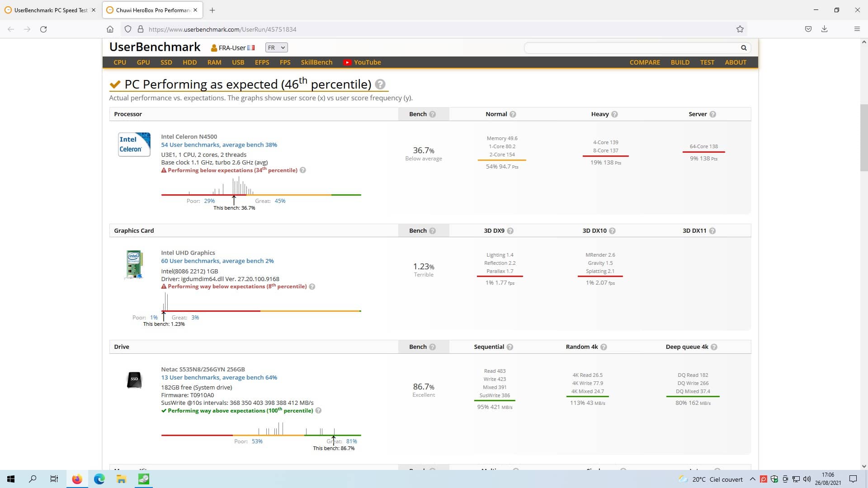868x488 pixels.
Task: Click Great 45% link under processor graph
Action: click(x=280, y=201)
